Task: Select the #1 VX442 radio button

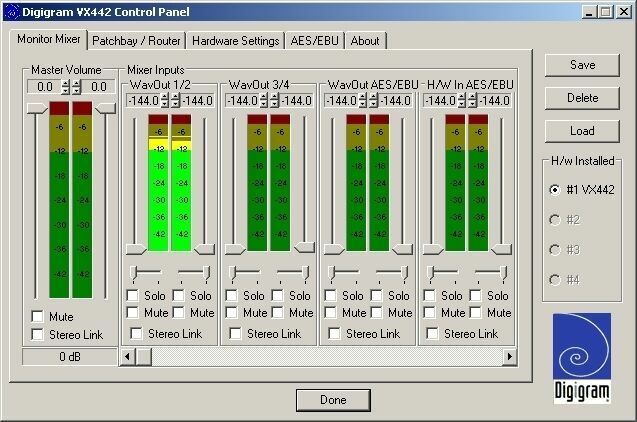Action: coord(555,190)
